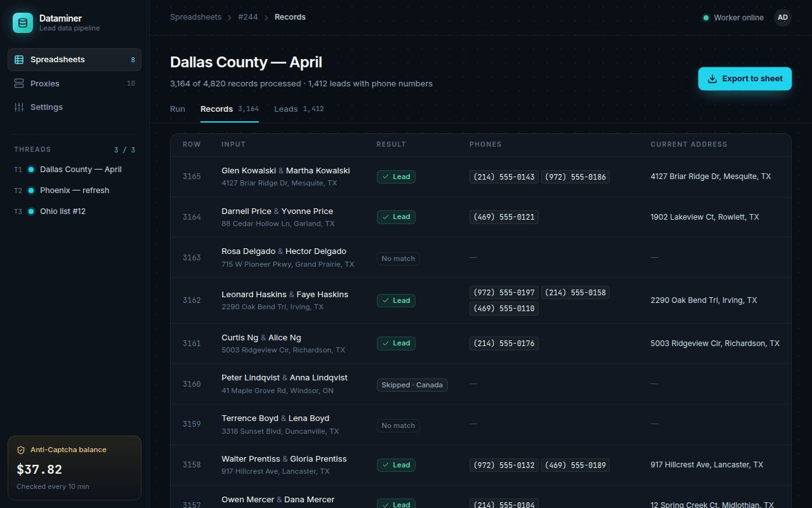Click the Terrence Boyd & Lena Boyd entry
The image size is (812, 508).
(275, 418)
